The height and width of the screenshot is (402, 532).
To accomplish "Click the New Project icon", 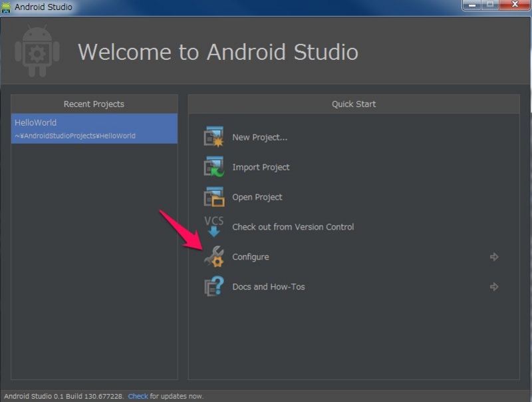I will tap(213, 137).
